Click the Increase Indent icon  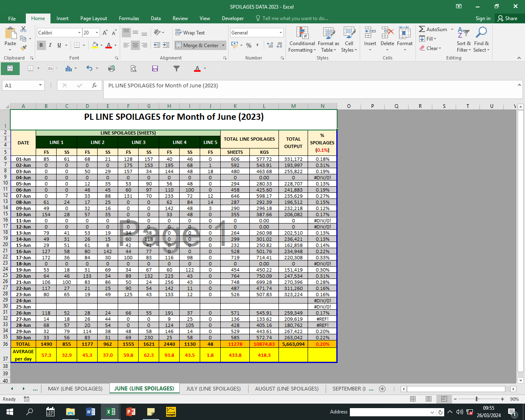click(x=166, y=45)
